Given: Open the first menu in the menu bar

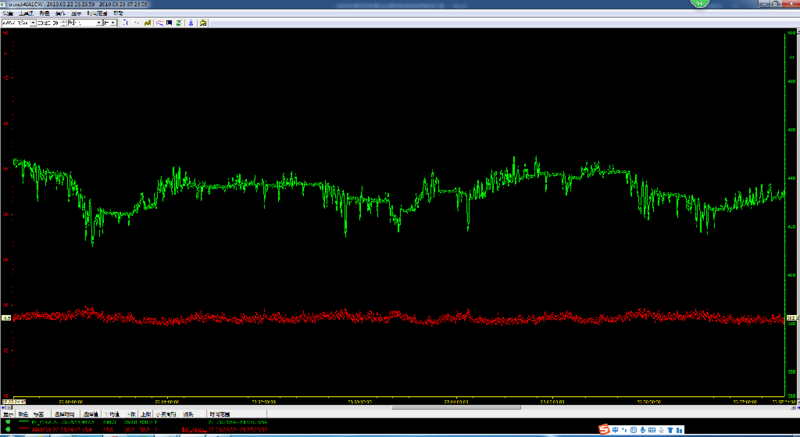Looking at the screenshot, I should pos(8,13).
